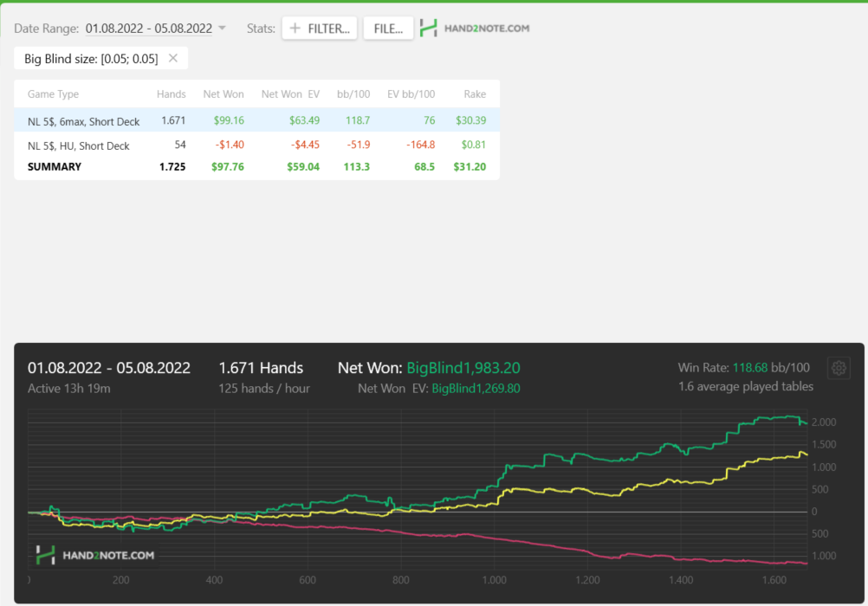Image resolution: width=868 pixels, height=606 pixels.
Task: Click the SUMMARY row label
Action: [x=55, y=166]
